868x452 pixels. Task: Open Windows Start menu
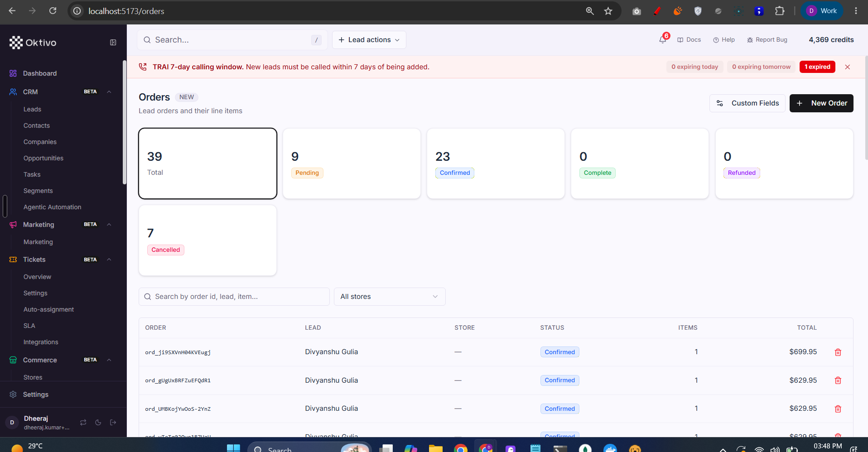[x=233, y=448]
